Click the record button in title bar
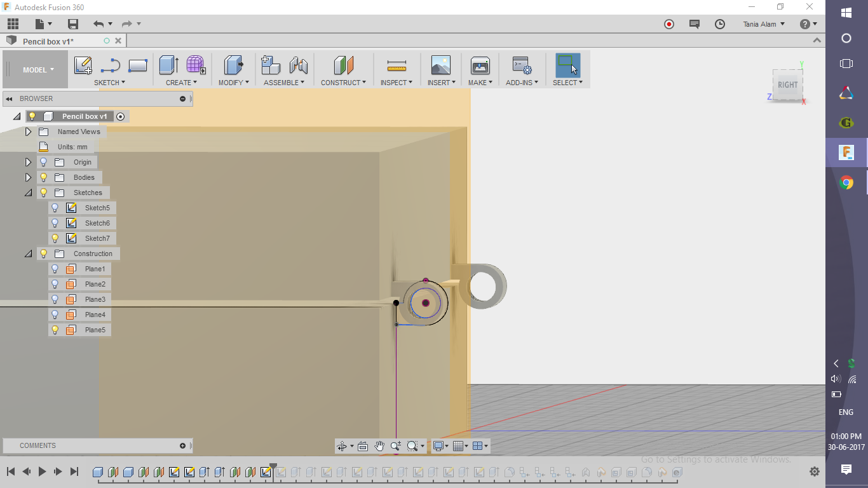The width and height of the screenshot is (868, 488). (x=668, y=24)
